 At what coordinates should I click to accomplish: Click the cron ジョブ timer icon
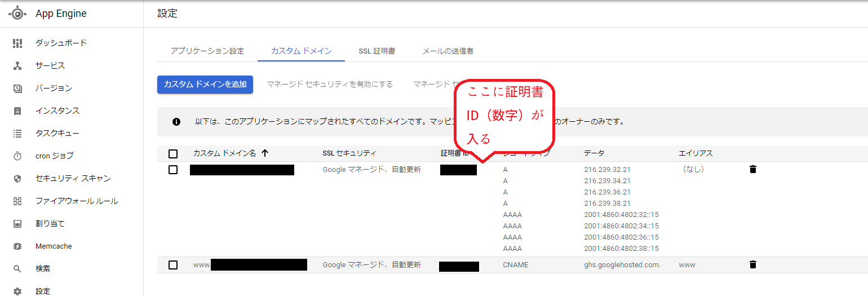click(x=17, y=156)
